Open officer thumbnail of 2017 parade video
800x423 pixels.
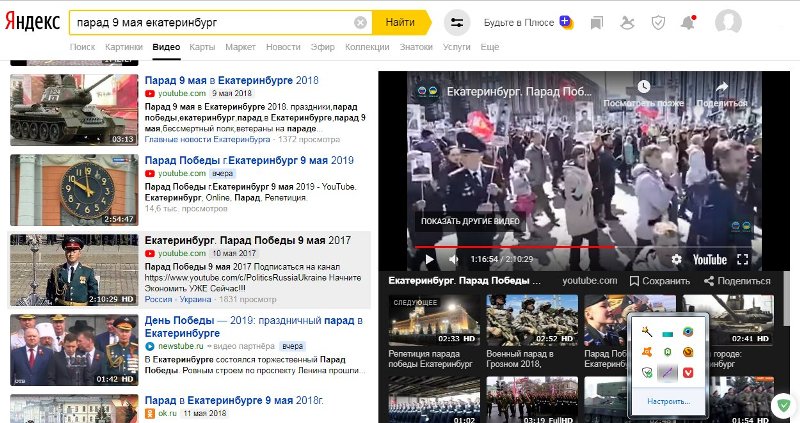tap(74, 270)
